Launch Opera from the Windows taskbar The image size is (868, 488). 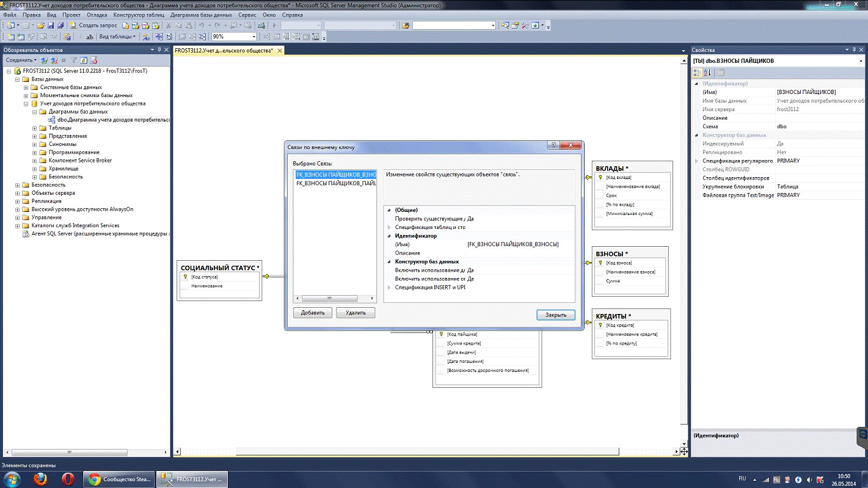(x=68, y=479)
